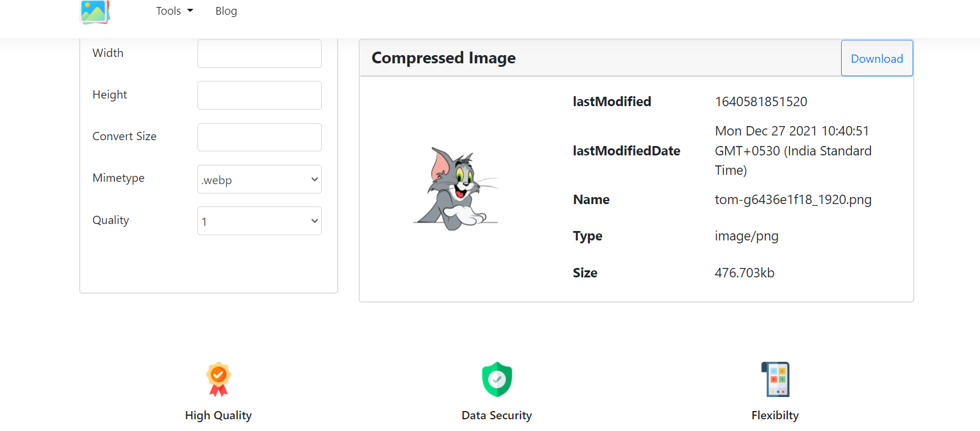Image resolution: width=980 pixels, height=431 pixels.
Task: Click the 476.703kb size value
Action: coord(744,273)
